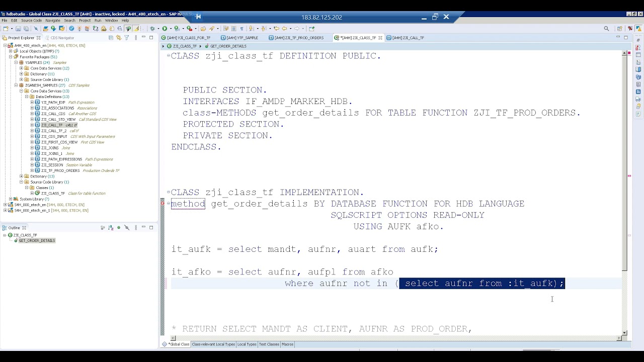Collapse the YSAMPLES package node

tap(16, 62)
